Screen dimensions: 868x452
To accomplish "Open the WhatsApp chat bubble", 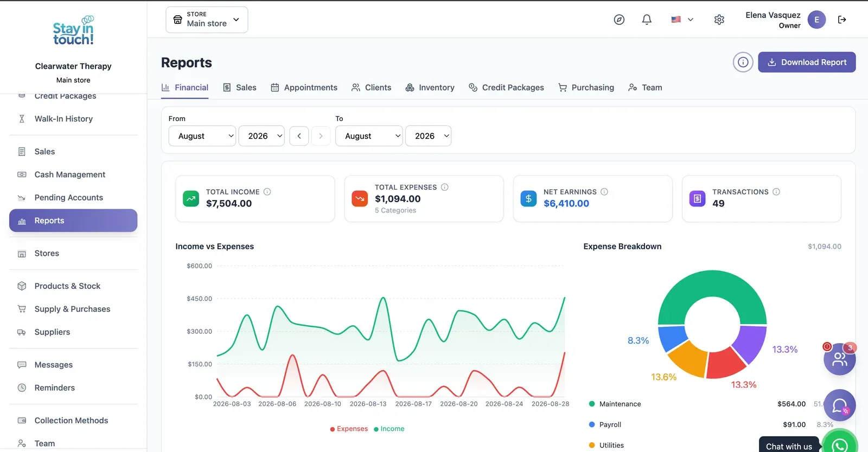I will tap(840, 444).
